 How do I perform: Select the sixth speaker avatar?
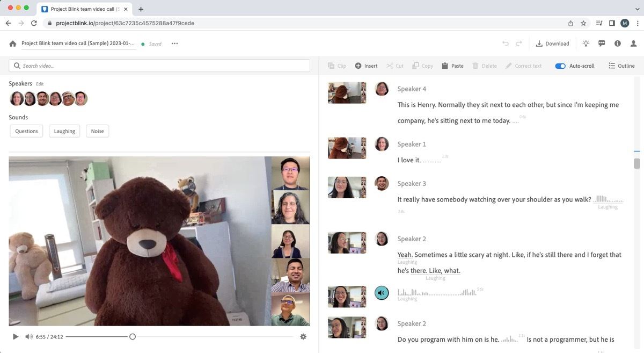point(80,99)
